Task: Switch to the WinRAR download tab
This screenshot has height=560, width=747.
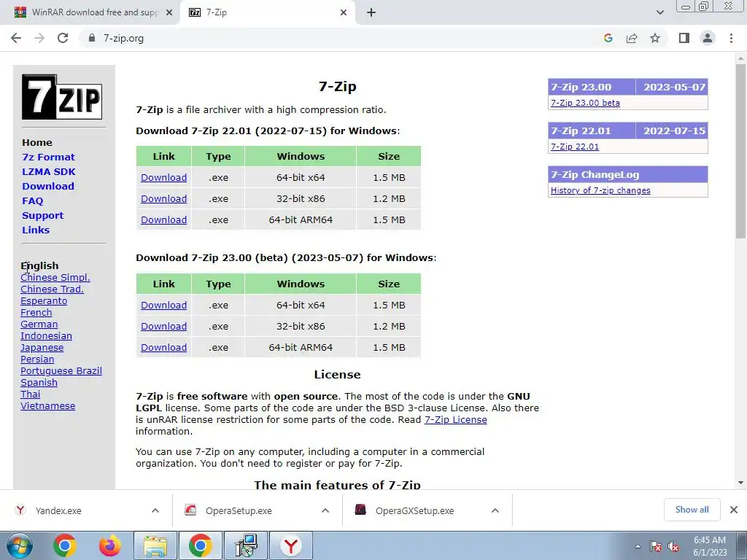Action: click(x=90, y=12)
